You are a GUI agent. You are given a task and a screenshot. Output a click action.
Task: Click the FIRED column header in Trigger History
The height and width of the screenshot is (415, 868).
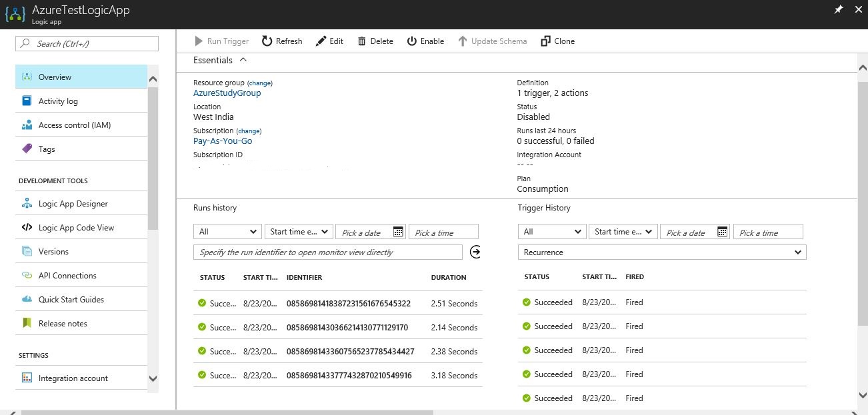635,277
